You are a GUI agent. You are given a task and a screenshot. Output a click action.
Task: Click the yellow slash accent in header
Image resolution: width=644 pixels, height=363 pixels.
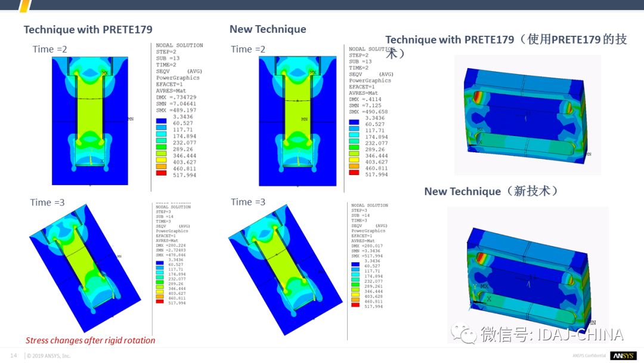point(25,6)
